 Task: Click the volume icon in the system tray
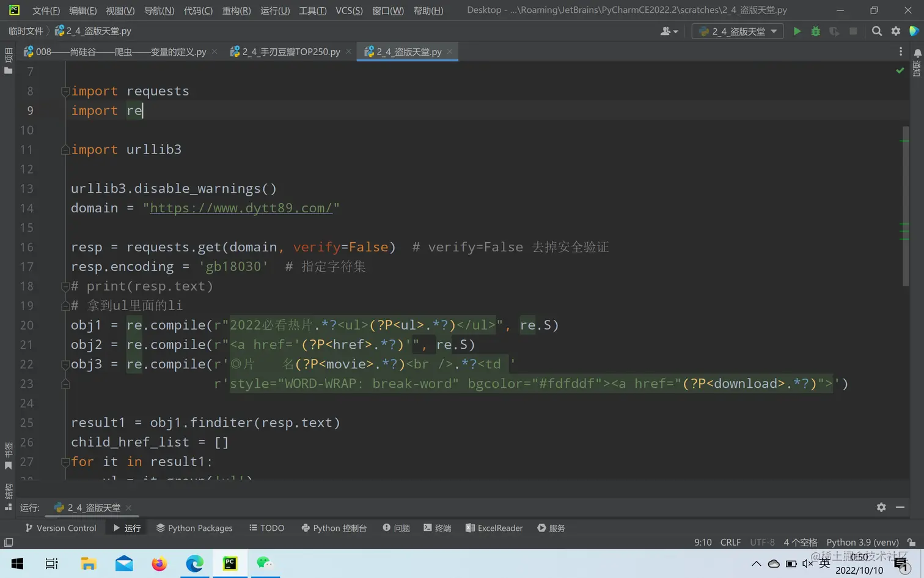[807, 563]
